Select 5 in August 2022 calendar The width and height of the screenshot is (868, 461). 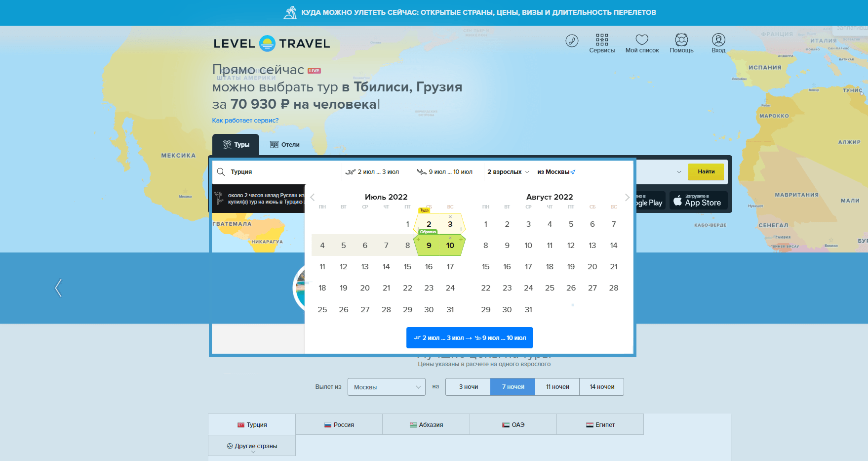point(571,224)
